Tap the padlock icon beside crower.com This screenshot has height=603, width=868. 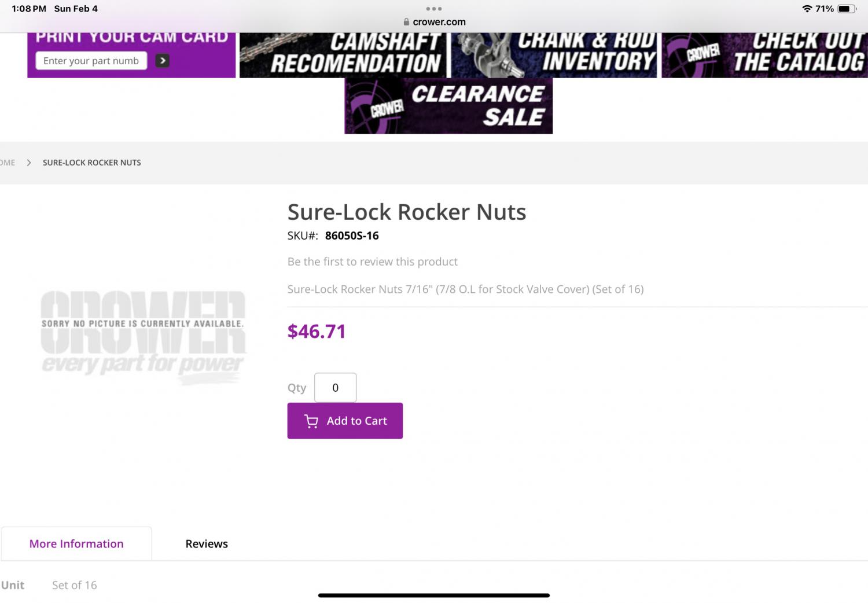(406, 22)
